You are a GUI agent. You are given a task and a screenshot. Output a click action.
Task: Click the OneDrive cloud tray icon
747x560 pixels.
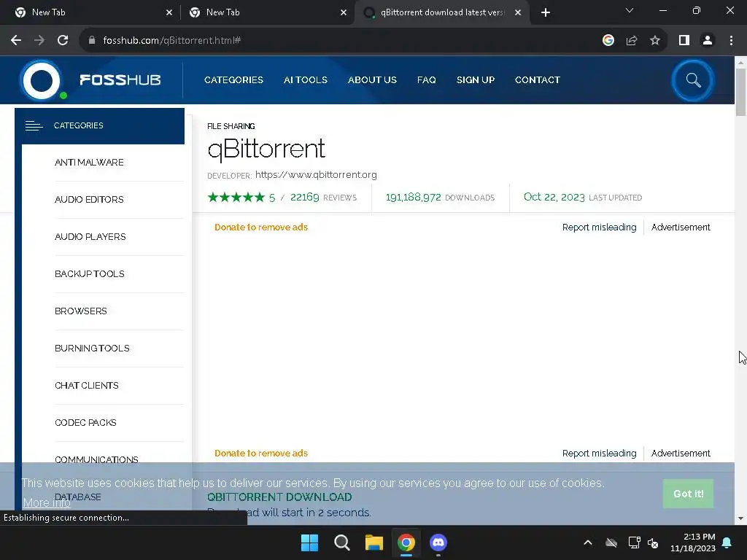(611, 542)
